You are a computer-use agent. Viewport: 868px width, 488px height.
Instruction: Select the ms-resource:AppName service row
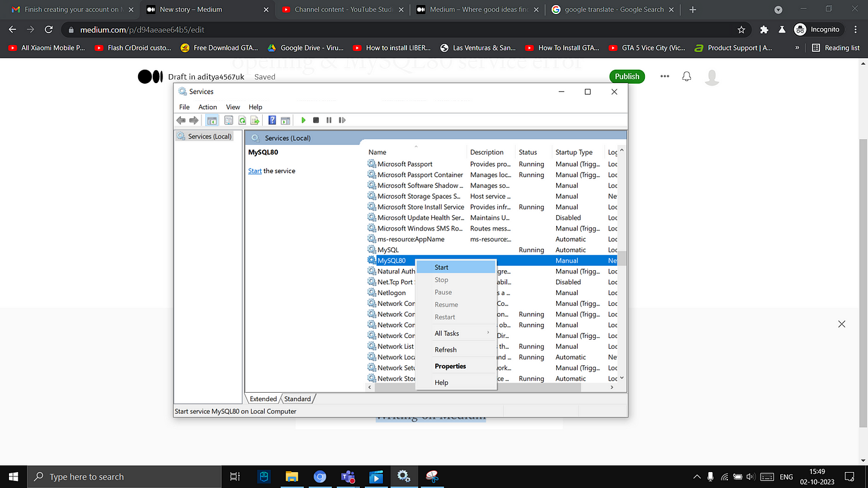coord(492,239)
